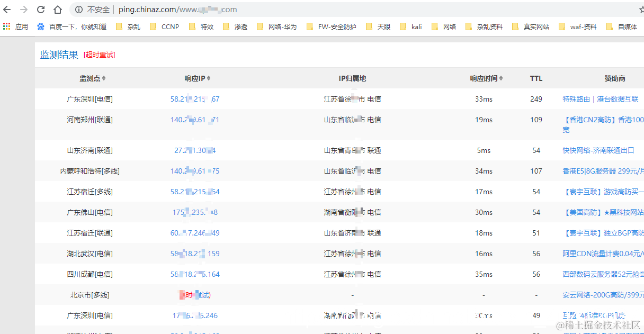
Task: Open 应用 apps grid icon
Action: [15, 26]
